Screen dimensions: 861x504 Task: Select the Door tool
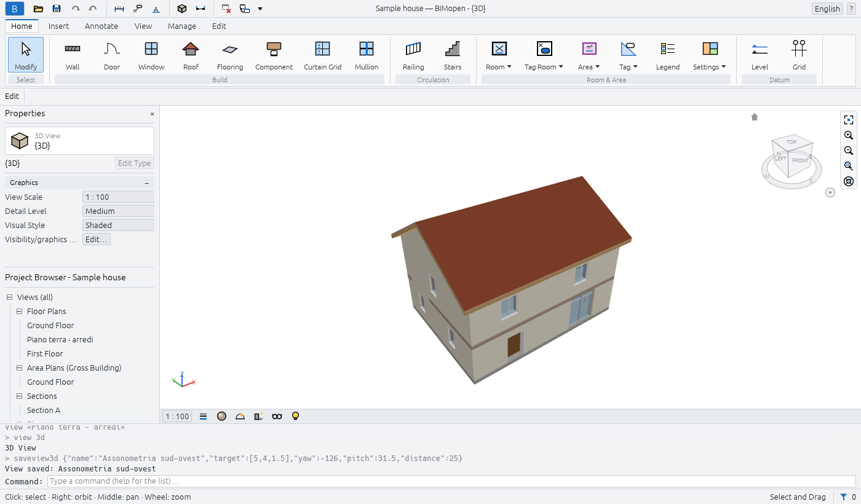[x=112, y=55]
